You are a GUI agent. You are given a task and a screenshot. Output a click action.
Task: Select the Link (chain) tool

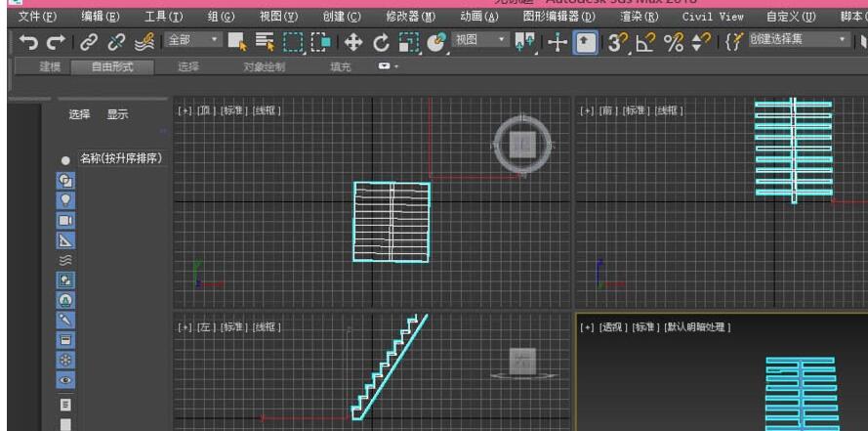coord(89,42)
